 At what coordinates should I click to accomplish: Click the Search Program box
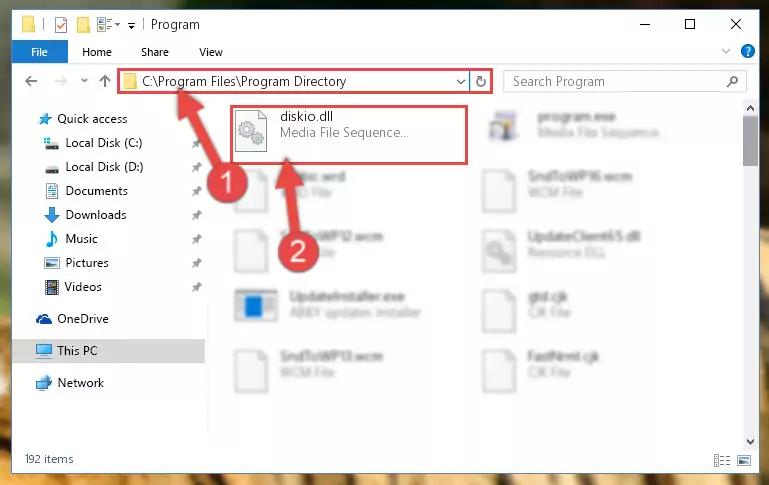625,81
